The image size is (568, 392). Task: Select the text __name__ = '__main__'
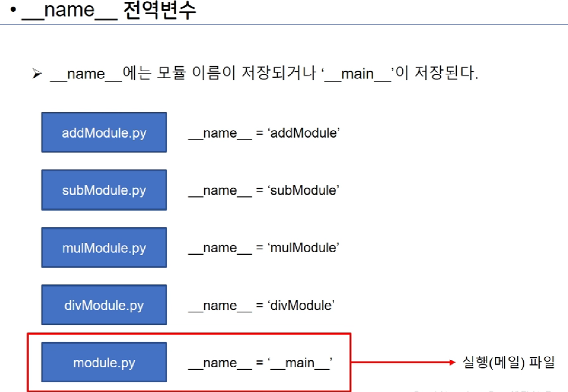click(260, 363)
